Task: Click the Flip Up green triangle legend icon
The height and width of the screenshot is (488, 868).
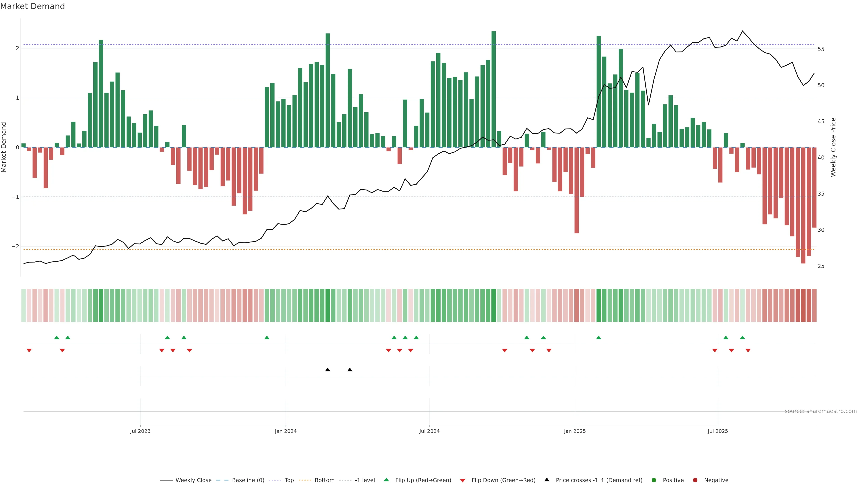Action: tap(387, 480)
